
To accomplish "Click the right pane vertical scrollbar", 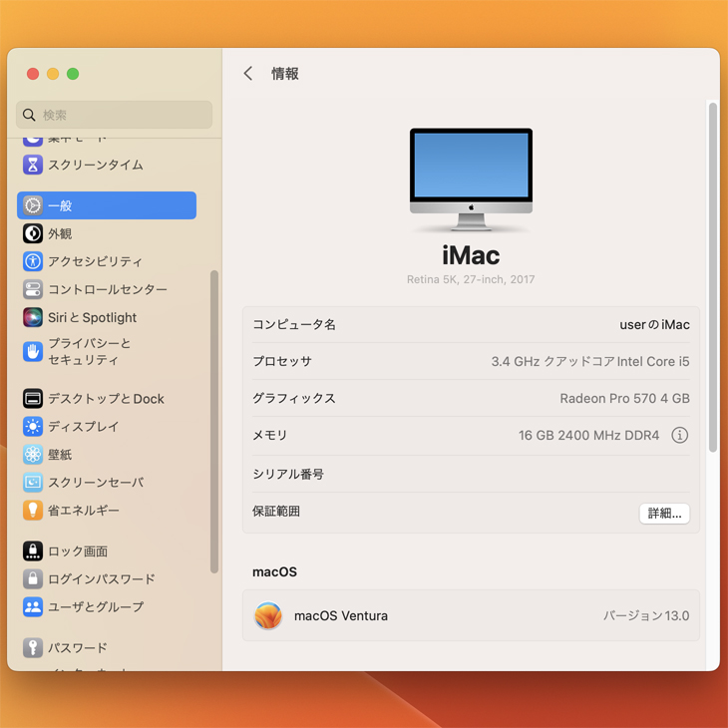I will click(713, 277).
